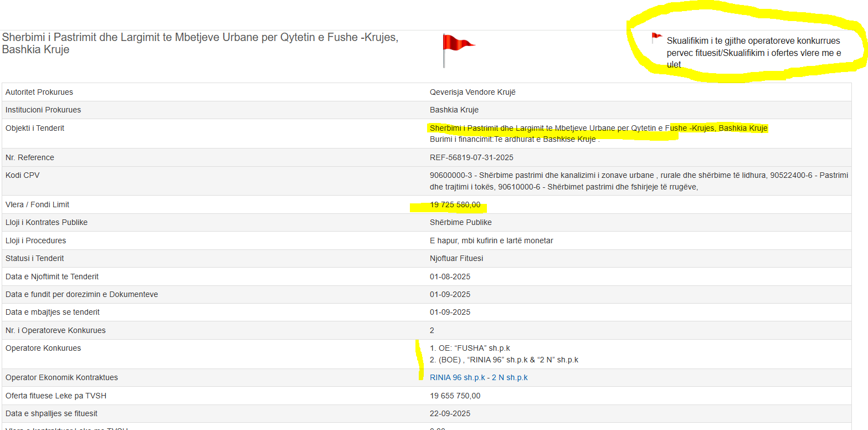Image resolution: width=868 pixels, height=430 pixels.
Task: Click the winner announcement date 22-09-2025
Action: (x=450, y=413)
